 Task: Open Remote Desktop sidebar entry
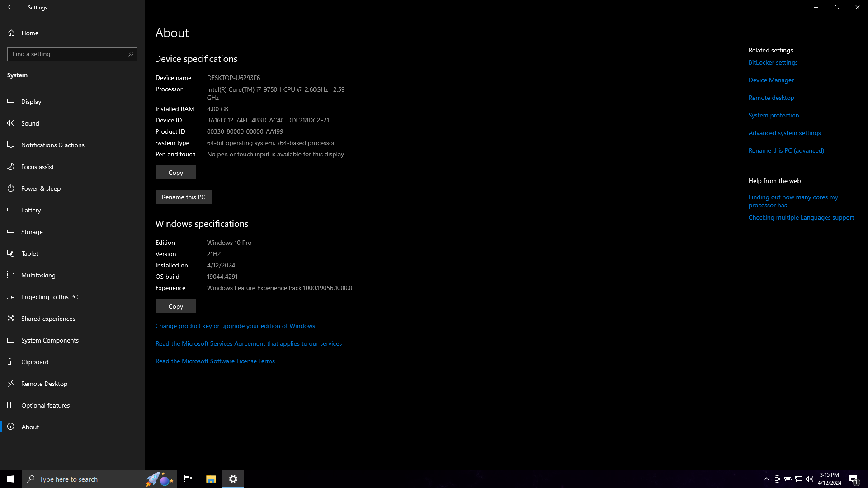(x=44, y=384)
